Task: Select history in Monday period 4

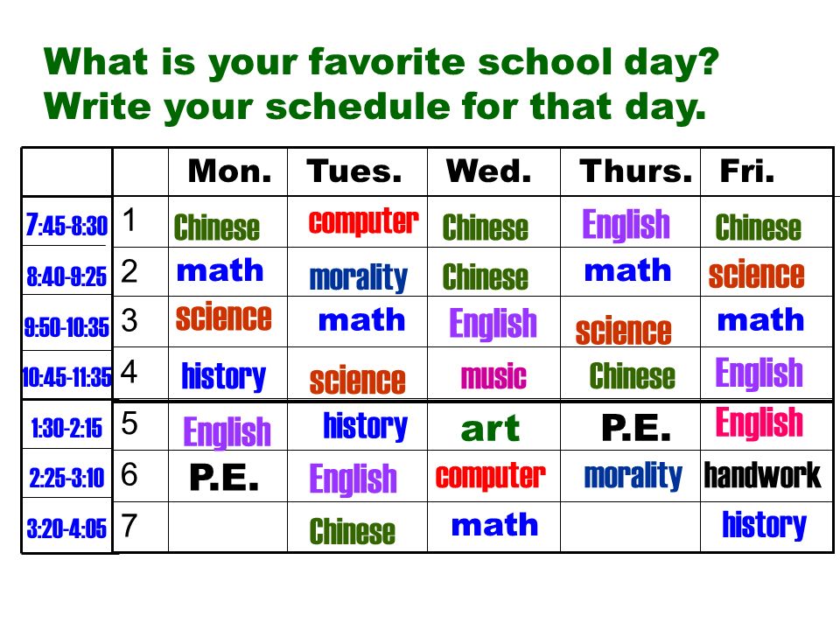Action: tap(223, 376)
